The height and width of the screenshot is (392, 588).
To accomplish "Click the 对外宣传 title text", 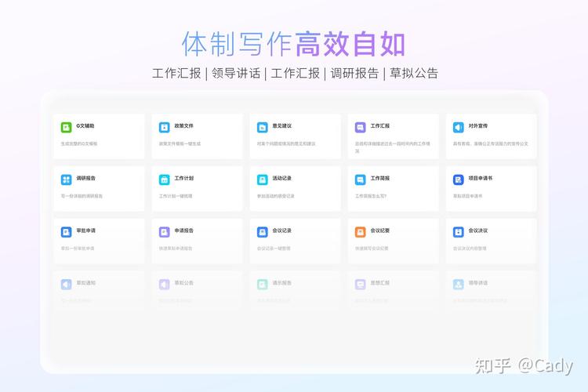I will point(477,126).
